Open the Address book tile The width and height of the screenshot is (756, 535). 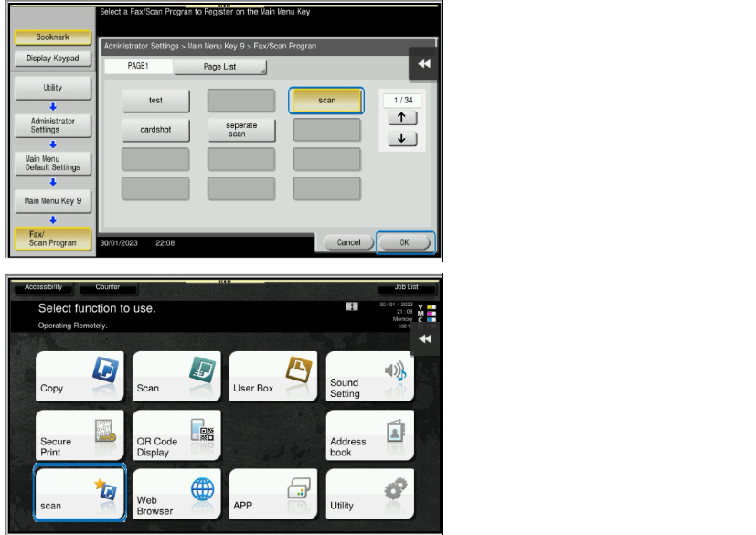[x=370, y=435]
